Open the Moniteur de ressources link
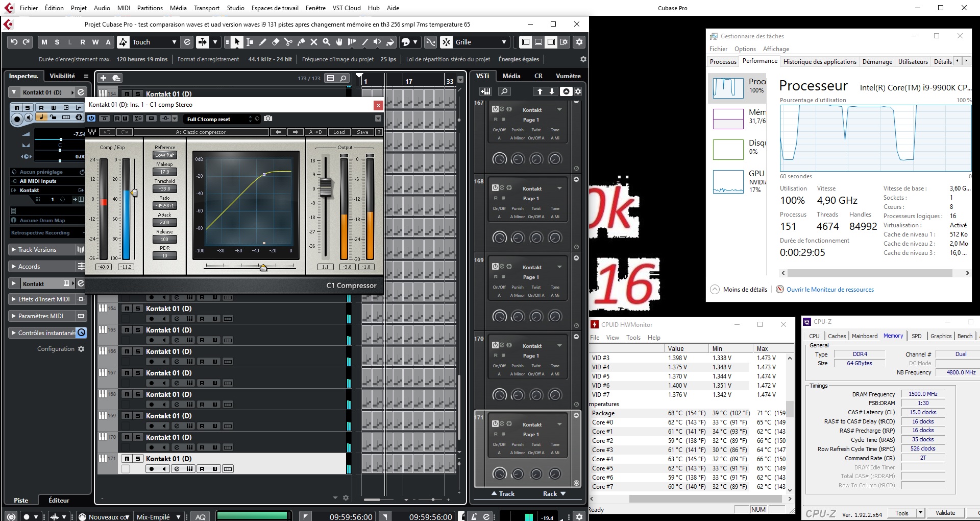The image size is (980, 521). [x=830, y=290]
